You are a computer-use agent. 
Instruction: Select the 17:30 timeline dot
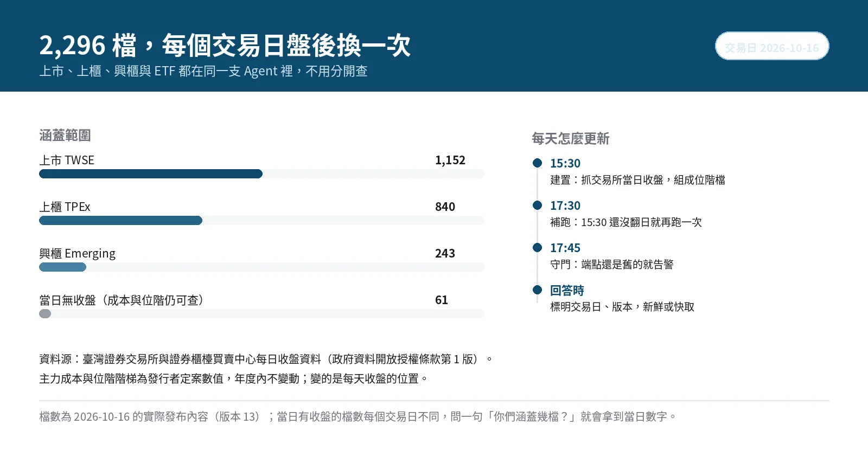[x=538, y=205]
